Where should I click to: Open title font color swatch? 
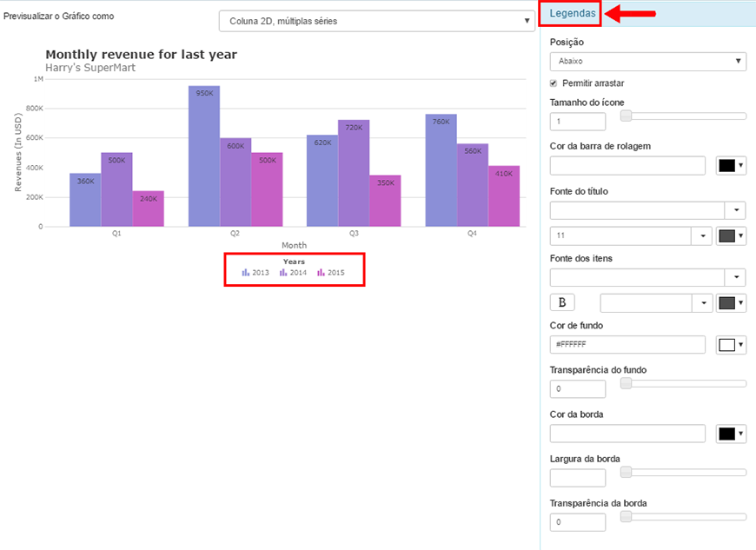731,235
